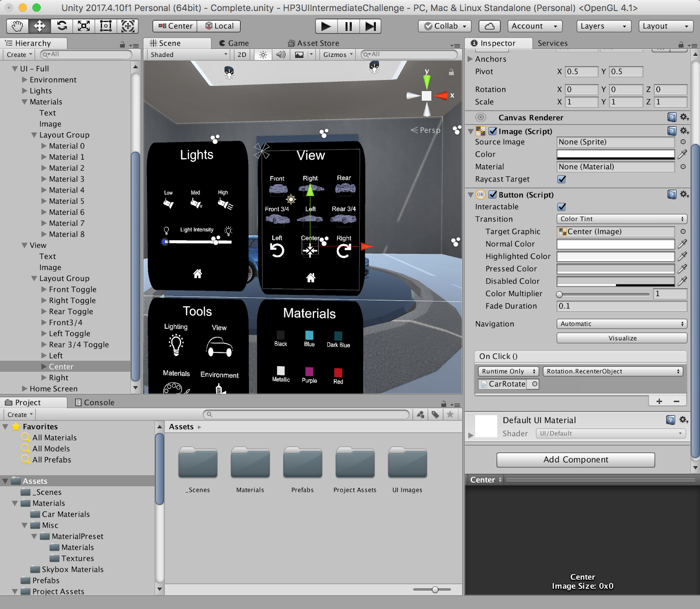Disable the Image (Script) component checkbox
This screenshot has height=609, width=700.
tap(493, 131)
